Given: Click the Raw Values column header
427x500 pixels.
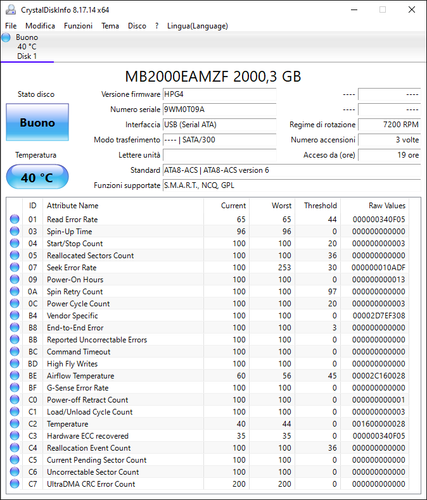Looking at the screenshot, I should [387, 205].
